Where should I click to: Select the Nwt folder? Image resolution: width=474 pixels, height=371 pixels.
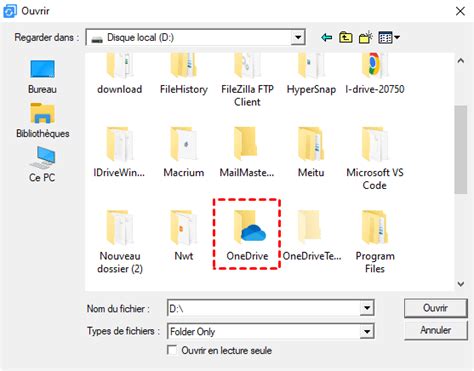click(184, 236)
